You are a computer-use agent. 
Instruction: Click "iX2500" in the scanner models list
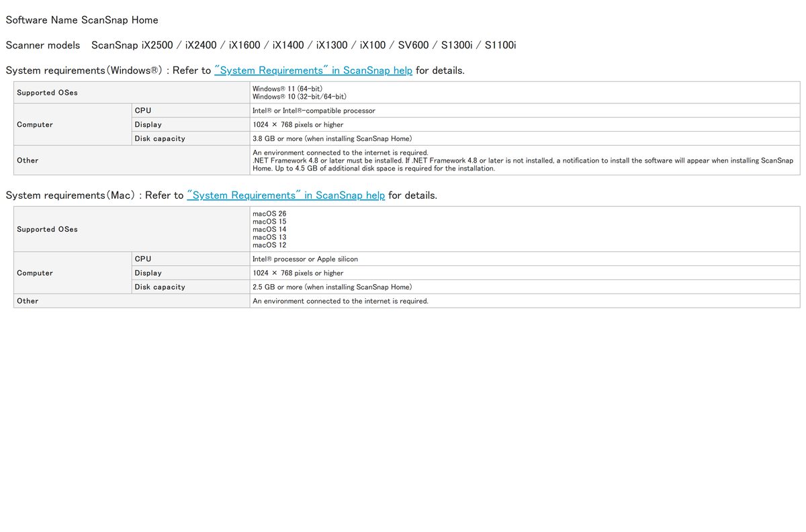158,46
